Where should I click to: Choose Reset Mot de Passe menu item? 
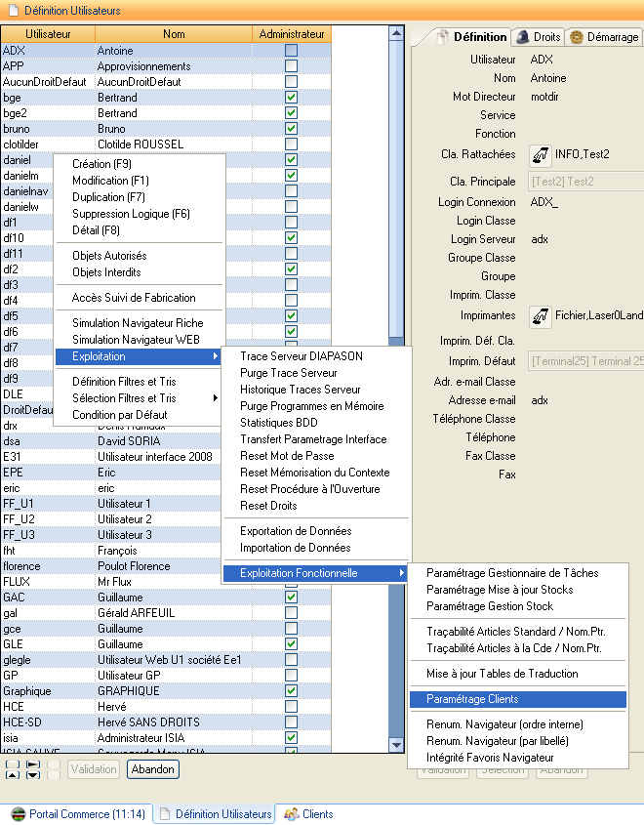coord(287,456)
